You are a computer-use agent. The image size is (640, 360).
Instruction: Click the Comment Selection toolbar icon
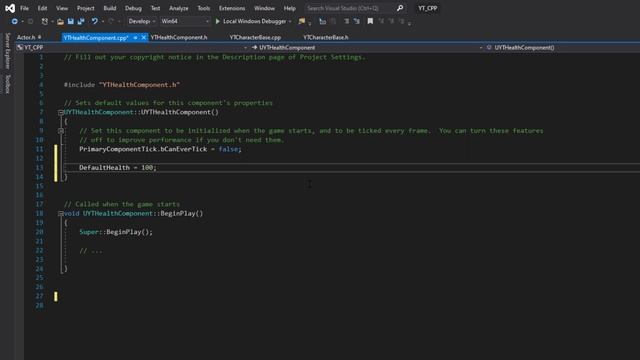347,21
